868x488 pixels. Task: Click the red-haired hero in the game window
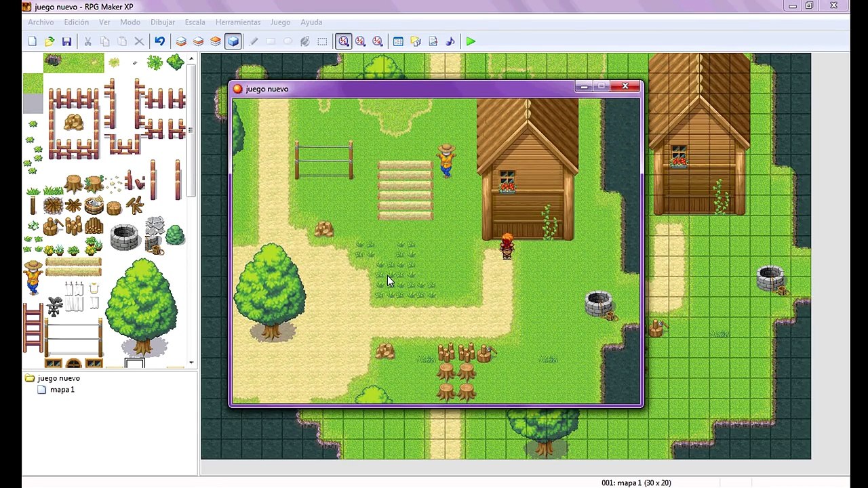507,247
